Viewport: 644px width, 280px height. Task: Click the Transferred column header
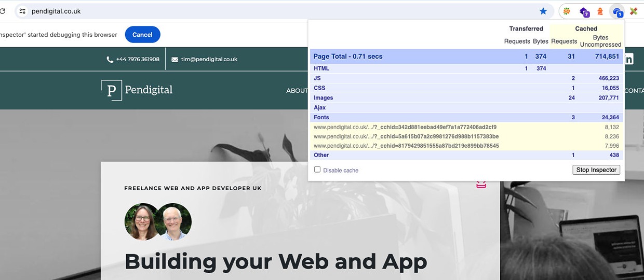pyautogui.click(x=526, y=29)
